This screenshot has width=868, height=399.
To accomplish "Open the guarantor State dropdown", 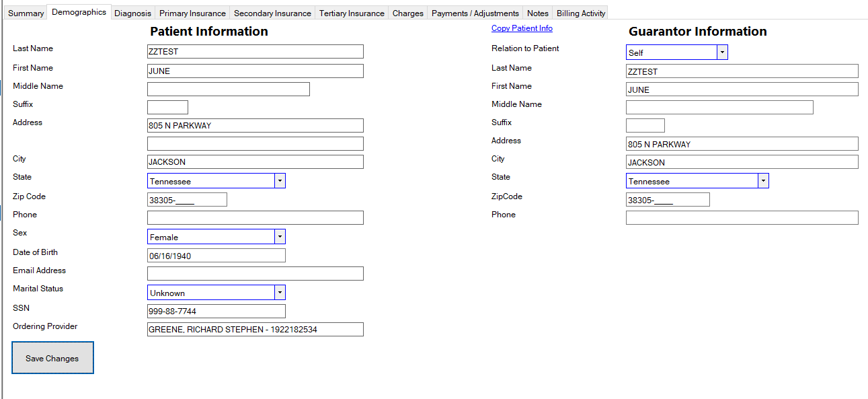I will (763, 181).
